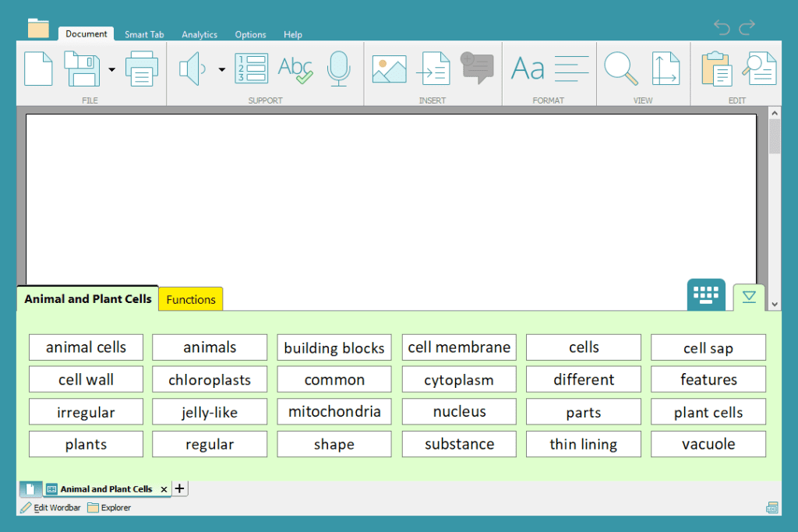Insert the word "mitochondria"
This screenshot has height=532, width=798.
coord(334,411)
